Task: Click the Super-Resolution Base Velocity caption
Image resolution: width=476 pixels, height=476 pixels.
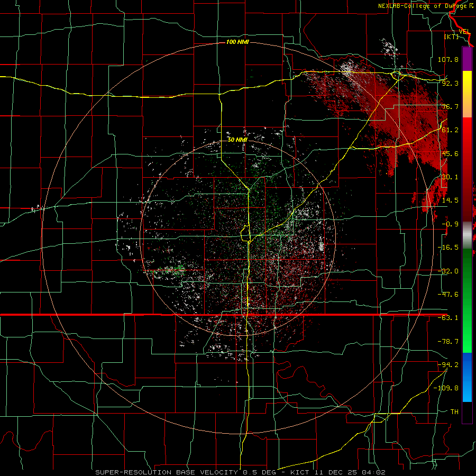Action: point(241,472)
